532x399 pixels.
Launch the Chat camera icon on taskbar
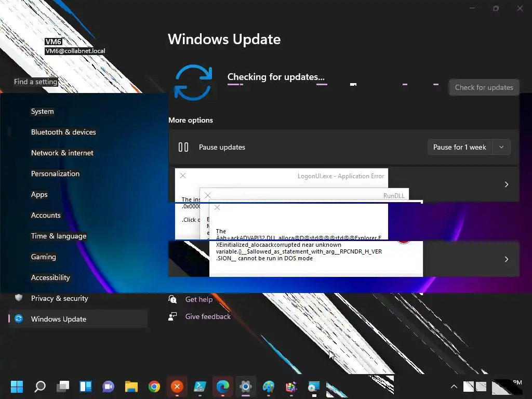tap(108, 386)
